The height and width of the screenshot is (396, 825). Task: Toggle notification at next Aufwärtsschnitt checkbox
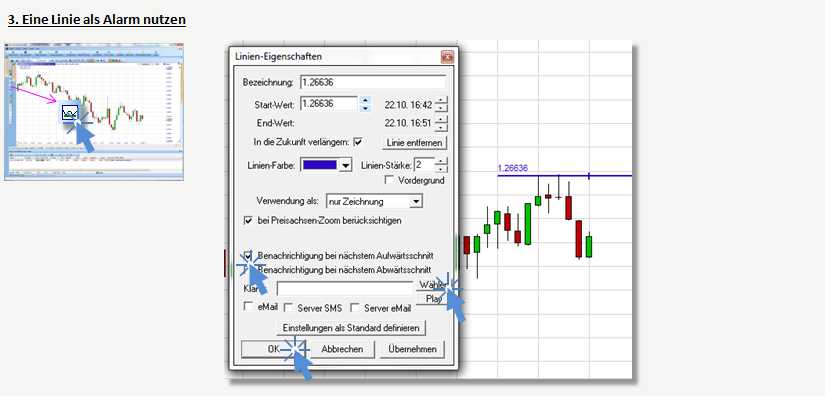[x=248, y=256]
